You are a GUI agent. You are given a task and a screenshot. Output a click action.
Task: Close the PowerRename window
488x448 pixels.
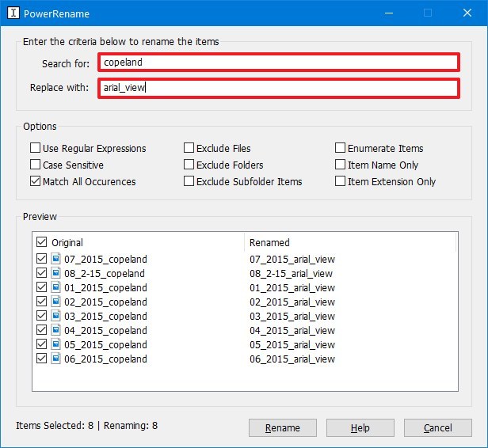point(467,13)
